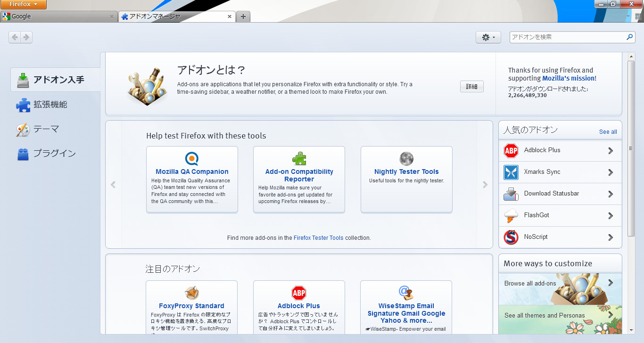
Task: Expand the NoScript row chevron
Action: tap(611, 237)
